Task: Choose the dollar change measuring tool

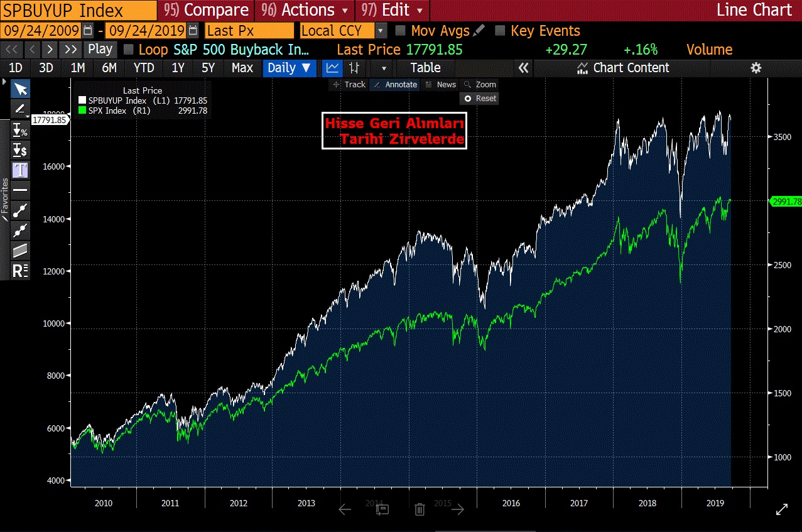Action: (x=21, y=149)
